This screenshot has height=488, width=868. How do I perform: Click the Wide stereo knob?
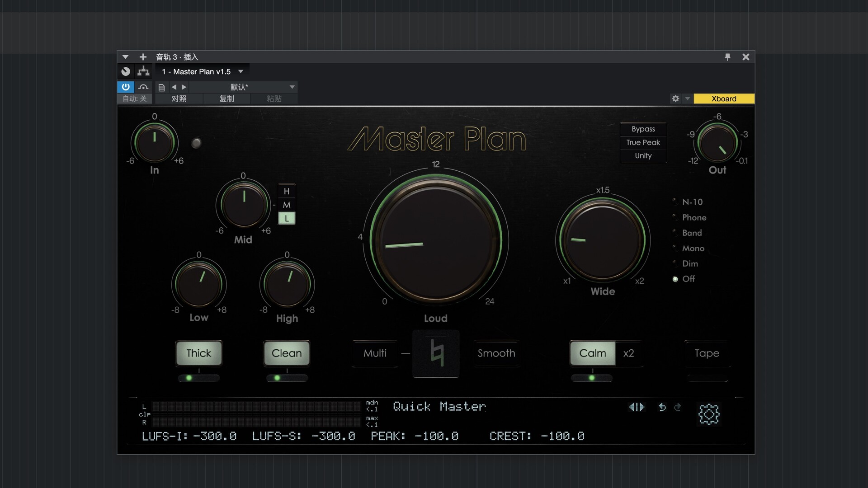coord(603,240)
